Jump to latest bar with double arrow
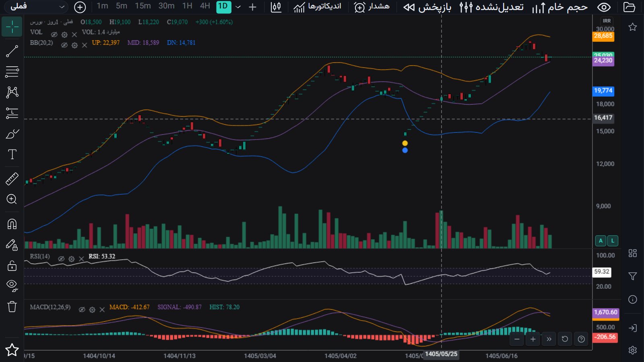Image resolution: width=644 pixels, height=362 pixels. (549, 339)
